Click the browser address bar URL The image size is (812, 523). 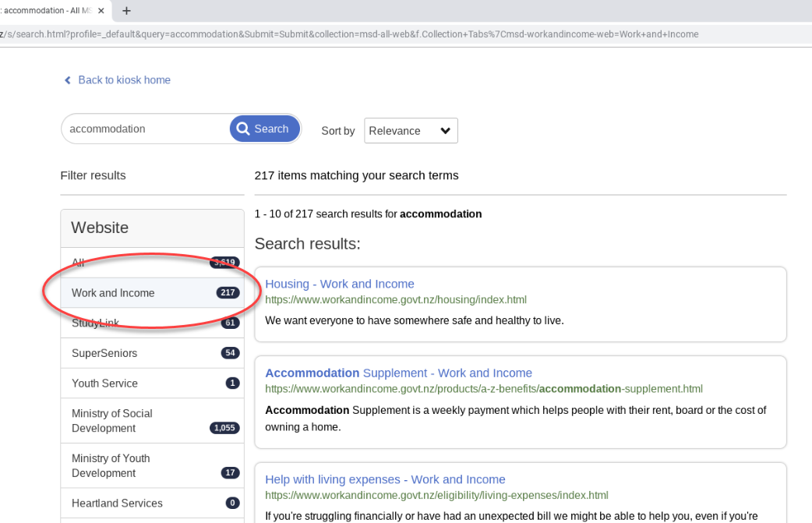click(x=350, y=34)
